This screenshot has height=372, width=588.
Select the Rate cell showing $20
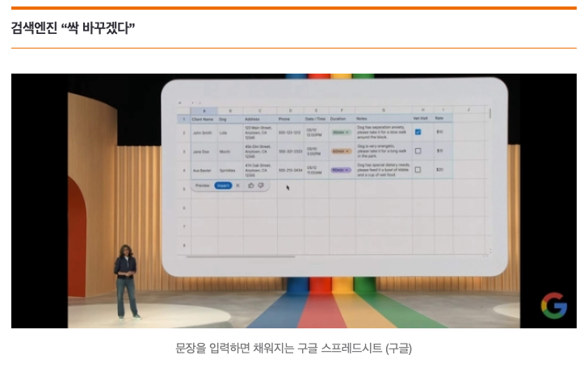click(x=440, y=170)
